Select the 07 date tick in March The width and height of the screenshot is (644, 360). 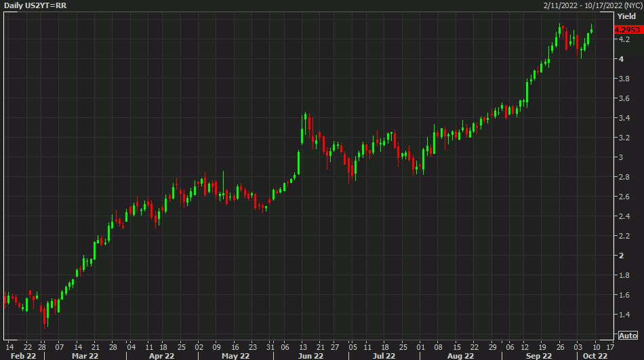click(60, 347)
